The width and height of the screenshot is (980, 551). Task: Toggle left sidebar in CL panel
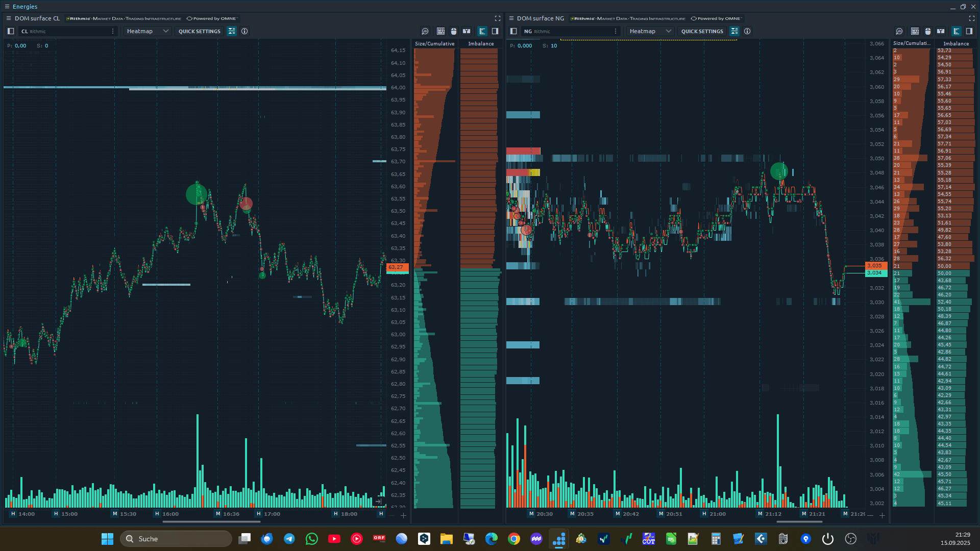coord(11,31)
